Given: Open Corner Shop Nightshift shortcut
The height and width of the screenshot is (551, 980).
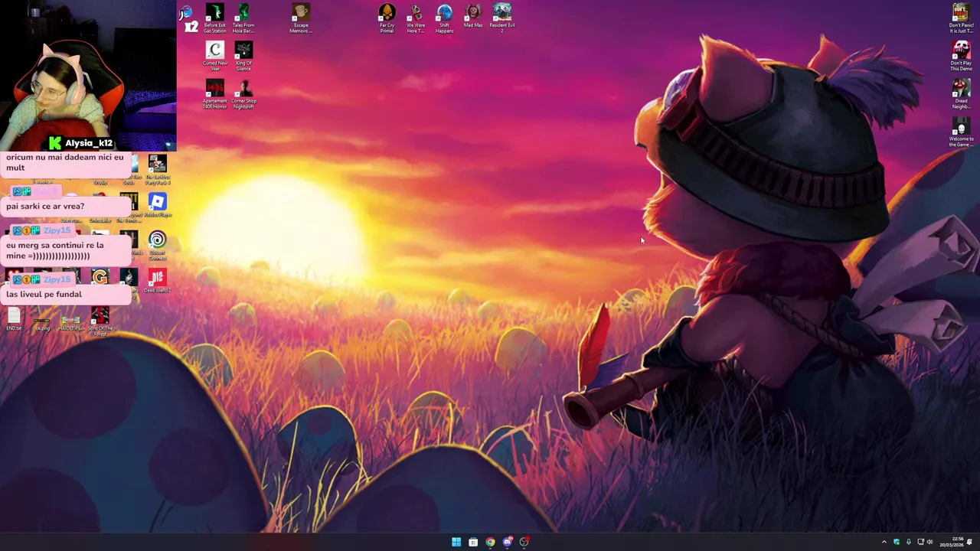Looking at the screenshot, I should point(243,94).
